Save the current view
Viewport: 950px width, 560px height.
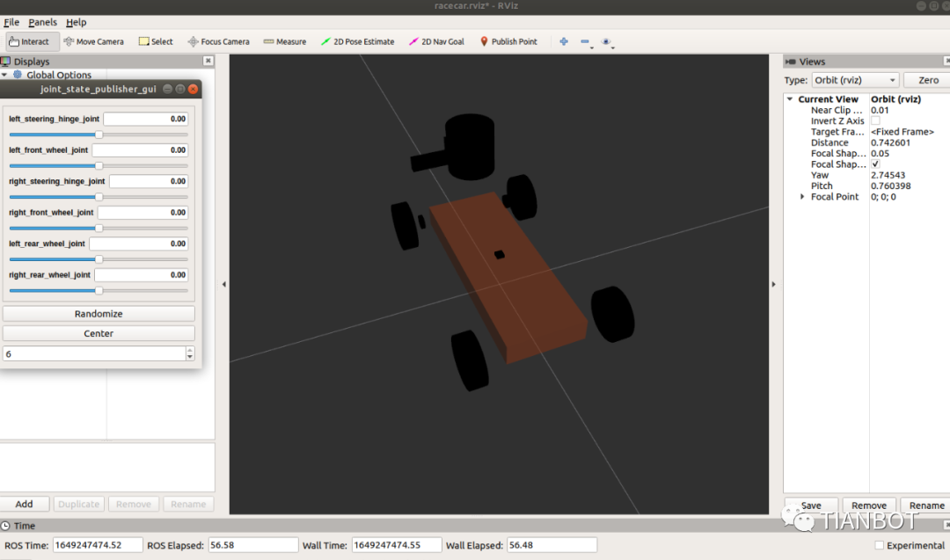(811, 505)
